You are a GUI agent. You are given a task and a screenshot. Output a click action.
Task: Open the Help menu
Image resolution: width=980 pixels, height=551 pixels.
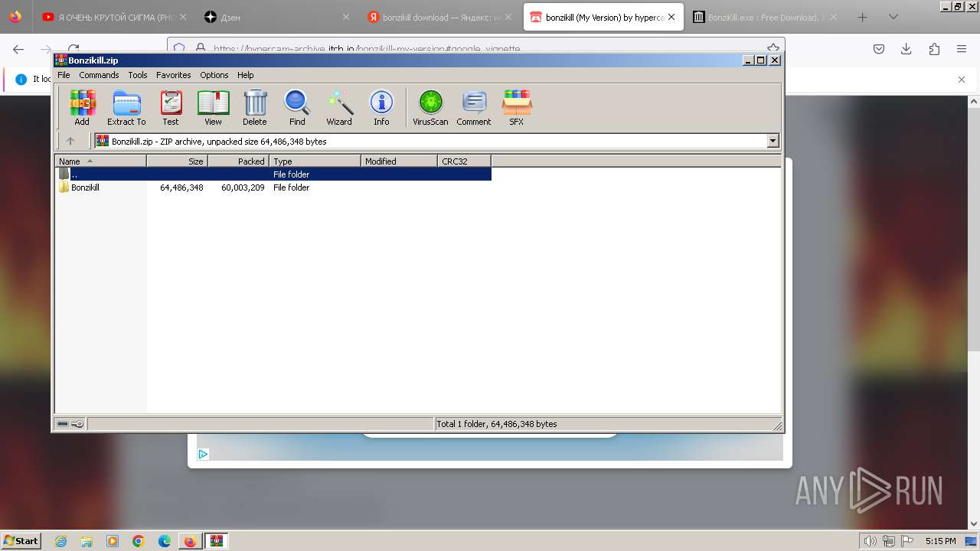click(x=245, y=75)
